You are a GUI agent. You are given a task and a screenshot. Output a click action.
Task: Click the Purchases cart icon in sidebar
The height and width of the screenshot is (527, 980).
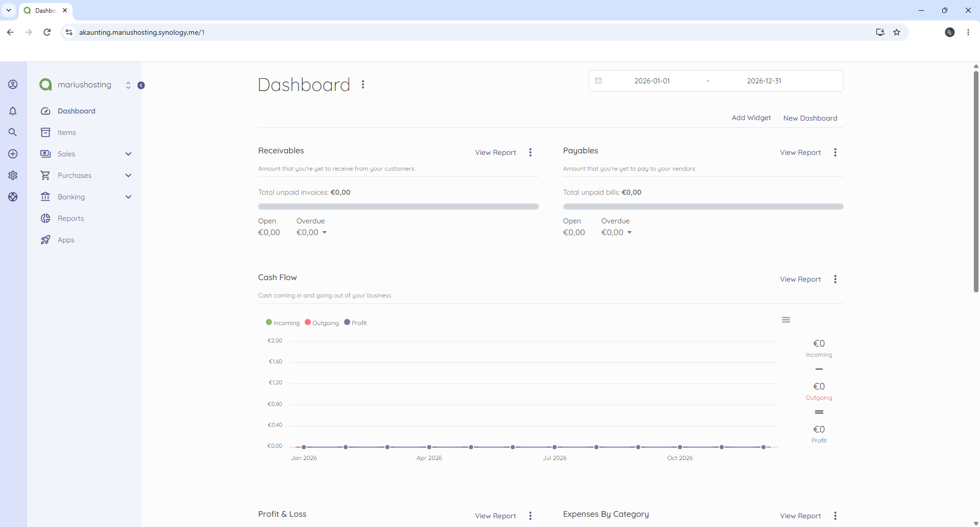[x=45, y=175]
